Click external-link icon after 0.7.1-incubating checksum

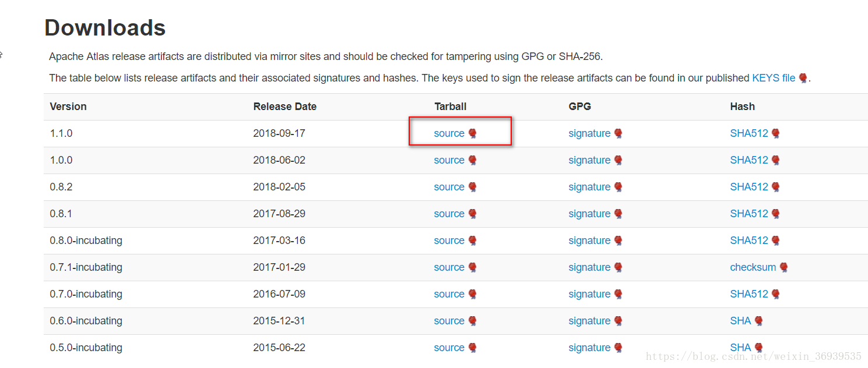tap(783, 268)
